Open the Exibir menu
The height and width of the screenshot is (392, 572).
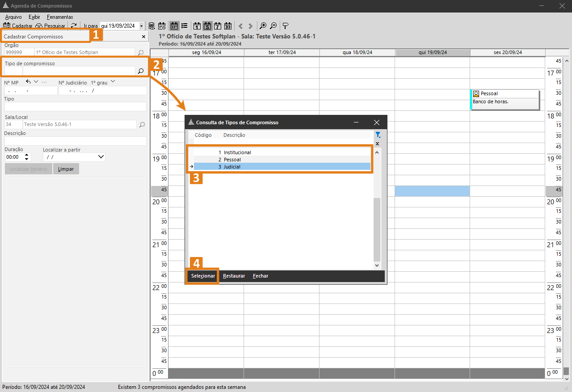(x=34, y=17)
